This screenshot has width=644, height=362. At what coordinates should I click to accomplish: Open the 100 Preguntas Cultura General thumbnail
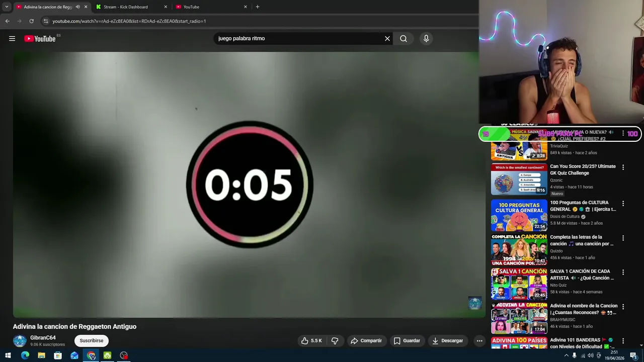click(519, 215)
